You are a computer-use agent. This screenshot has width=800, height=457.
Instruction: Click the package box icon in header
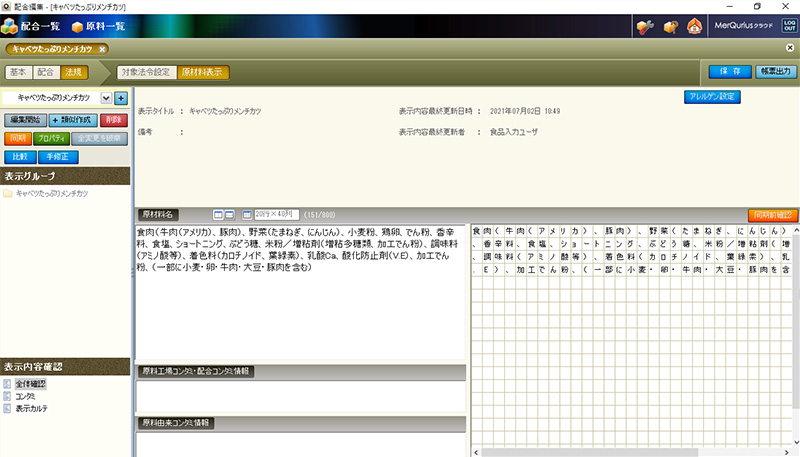point(670,25)
